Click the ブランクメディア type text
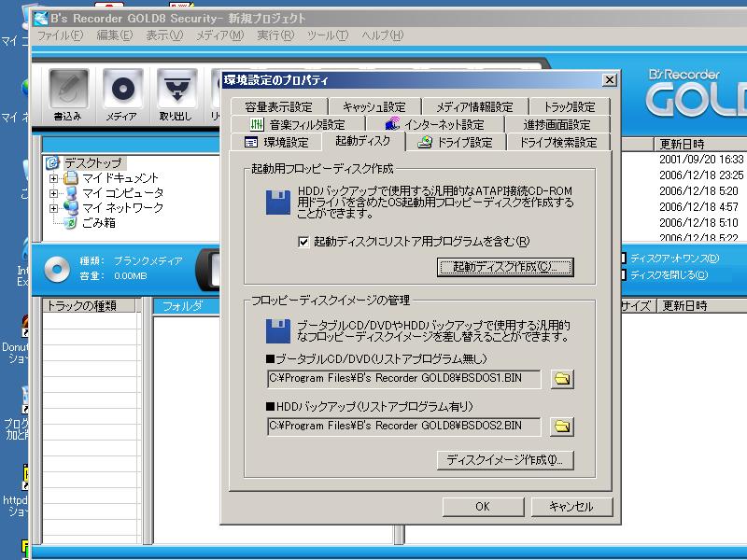Image resolution: width=747 pixels, height=560 pixels. point(148,261)
